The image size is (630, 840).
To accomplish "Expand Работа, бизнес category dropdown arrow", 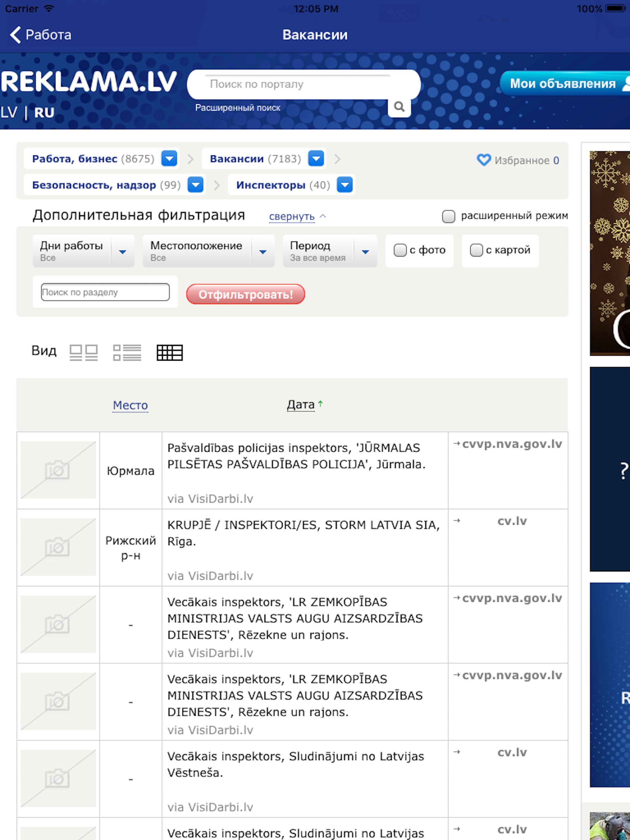I will point(169,158).
